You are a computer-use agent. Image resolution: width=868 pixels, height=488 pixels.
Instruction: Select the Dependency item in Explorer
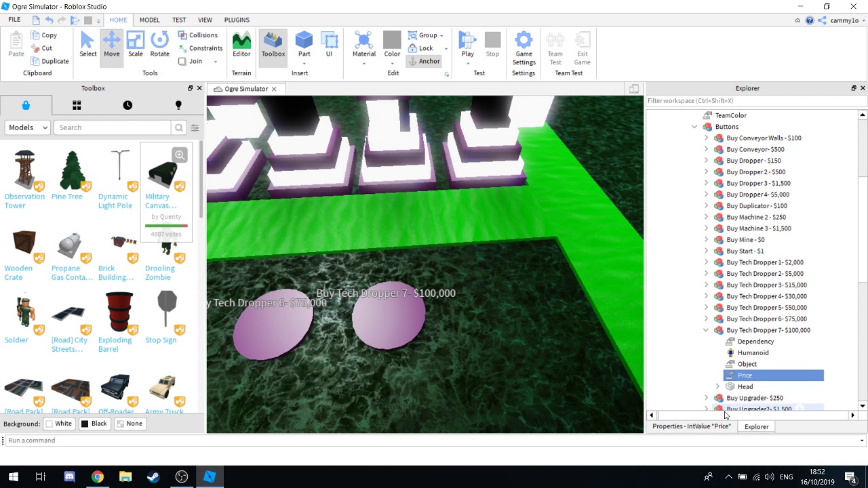[x=755, y=342]
